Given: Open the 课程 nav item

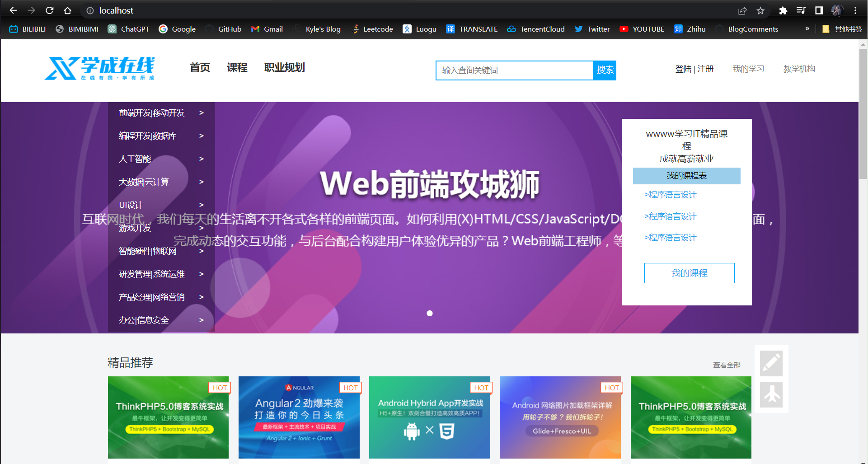Looking at the screenshot, I should pyautogui.click(x=237, y=68).
